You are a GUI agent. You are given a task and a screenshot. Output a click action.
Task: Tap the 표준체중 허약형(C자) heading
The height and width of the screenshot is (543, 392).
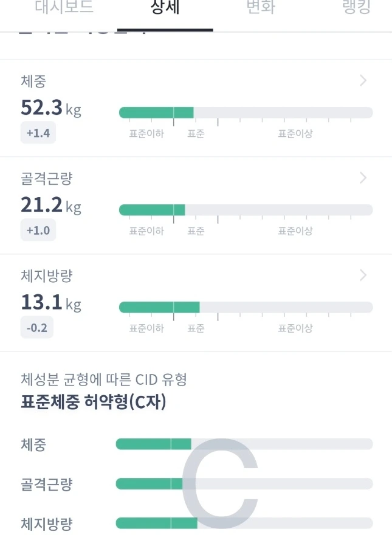point(93,402)
